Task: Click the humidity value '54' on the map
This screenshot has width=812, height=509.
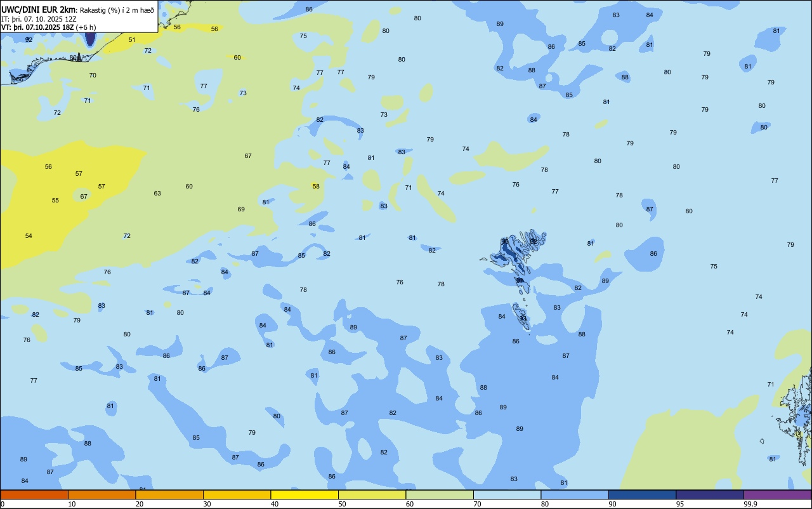Action: (x=29, y=235)
